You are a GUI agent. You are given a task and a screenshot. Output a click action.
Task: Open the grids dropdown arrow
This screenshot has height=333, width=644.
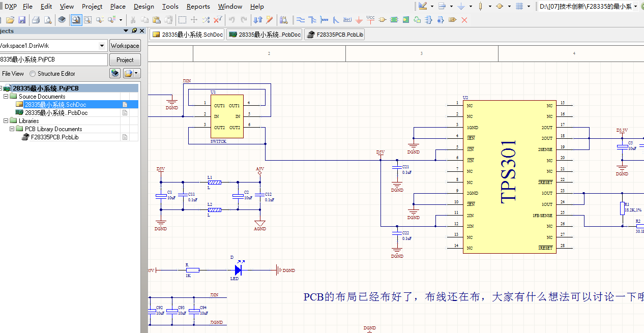(529, 6)
